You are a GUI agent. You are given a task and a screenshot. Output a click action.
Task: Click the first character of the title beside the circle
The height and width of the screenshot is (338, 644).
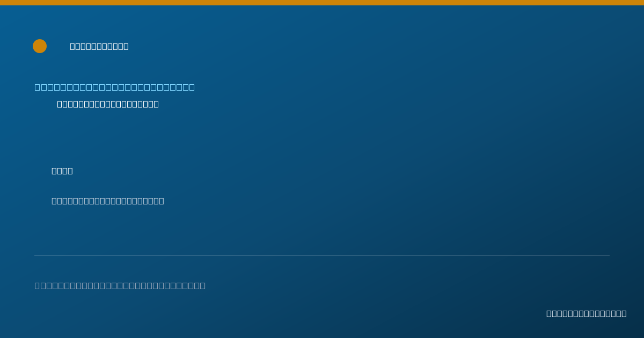coord(72,46)
